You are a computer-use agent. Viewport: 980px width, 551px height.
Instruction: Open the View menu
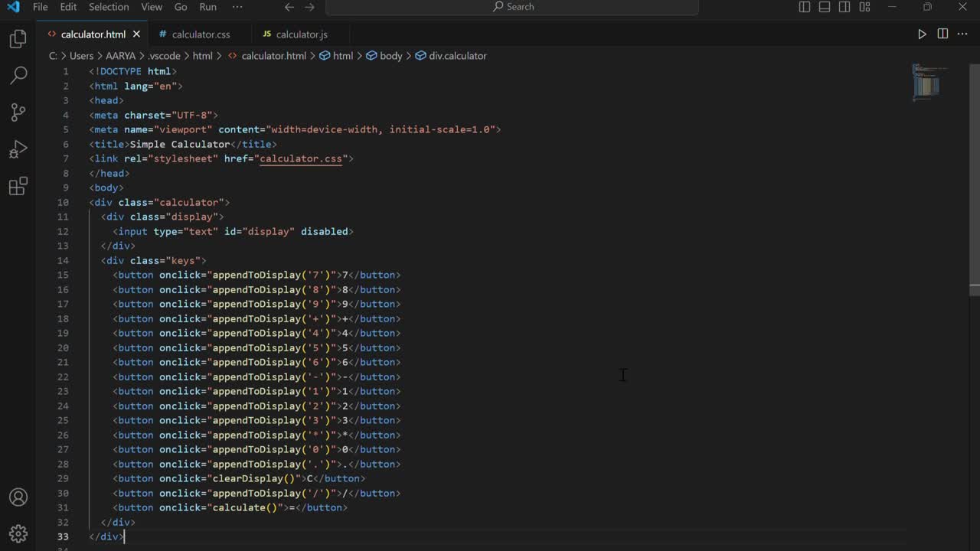(152, 7)
